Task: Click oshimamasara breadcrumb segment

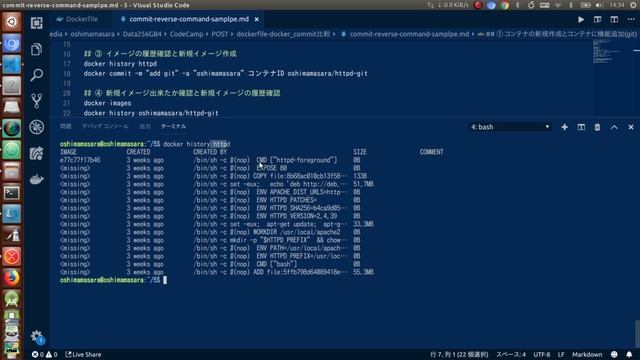Action: (x=92, y=34)
